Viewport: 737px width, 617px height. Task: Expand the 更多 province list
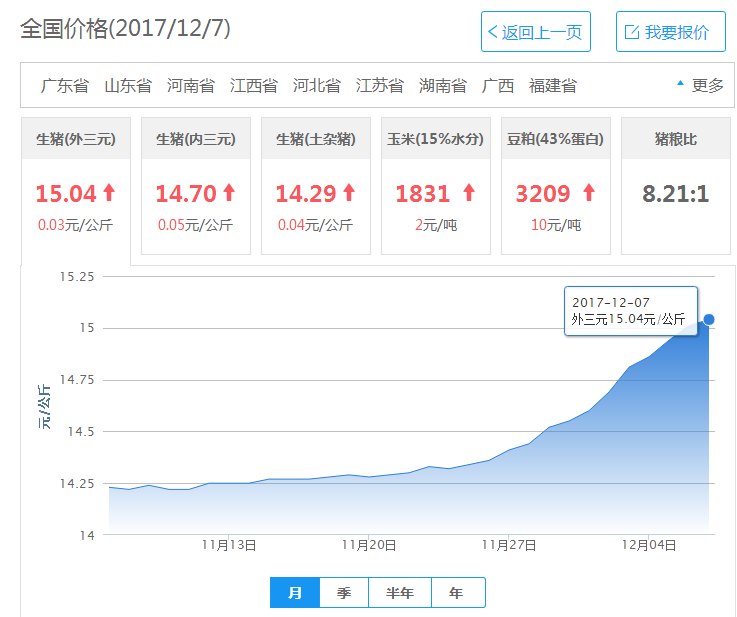700,86
